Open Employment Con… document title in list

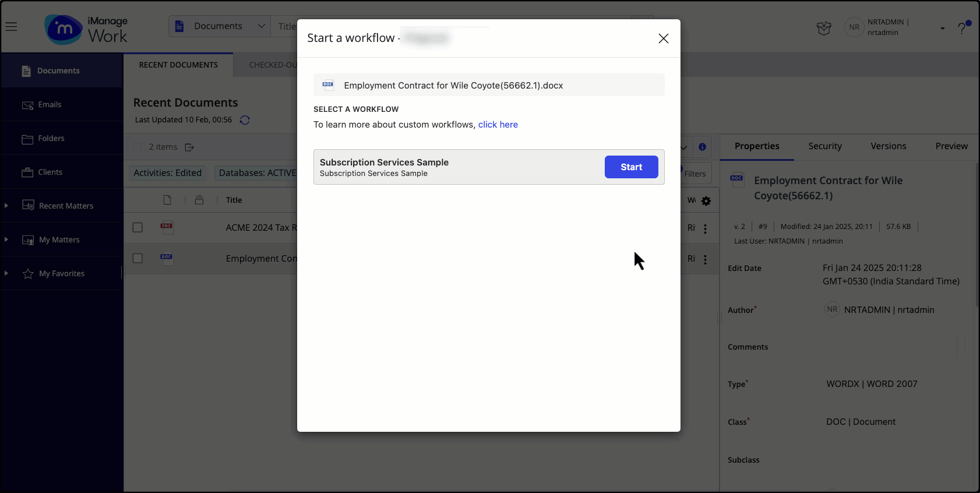pyautogui.click(x=262, y=259)
